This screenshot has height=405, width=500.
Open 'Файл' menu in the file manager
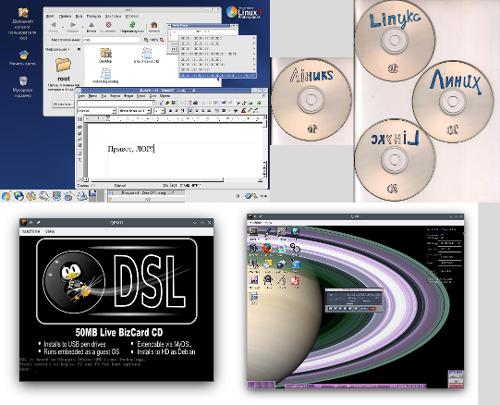pos(50,16)
